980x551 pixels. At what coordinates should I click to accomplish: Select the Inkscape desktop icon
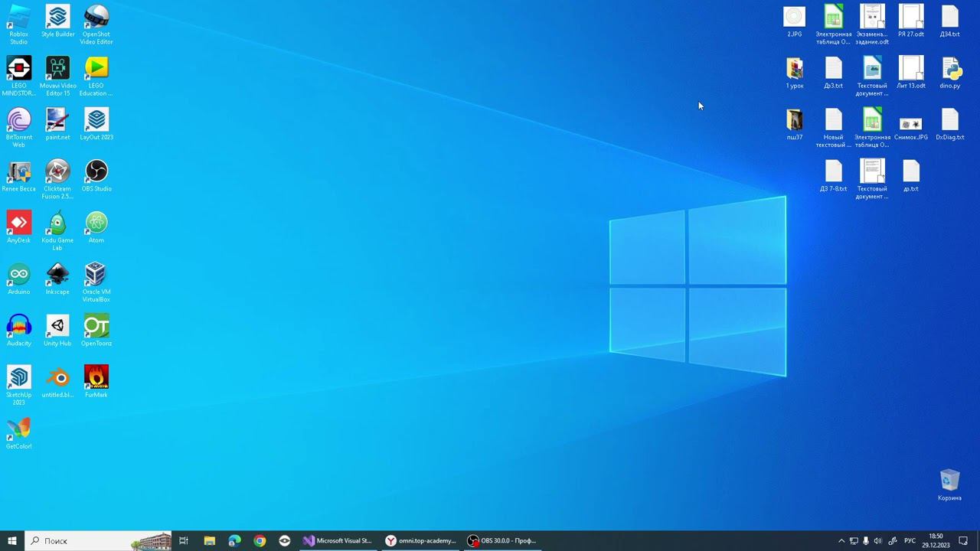point(57,278)
